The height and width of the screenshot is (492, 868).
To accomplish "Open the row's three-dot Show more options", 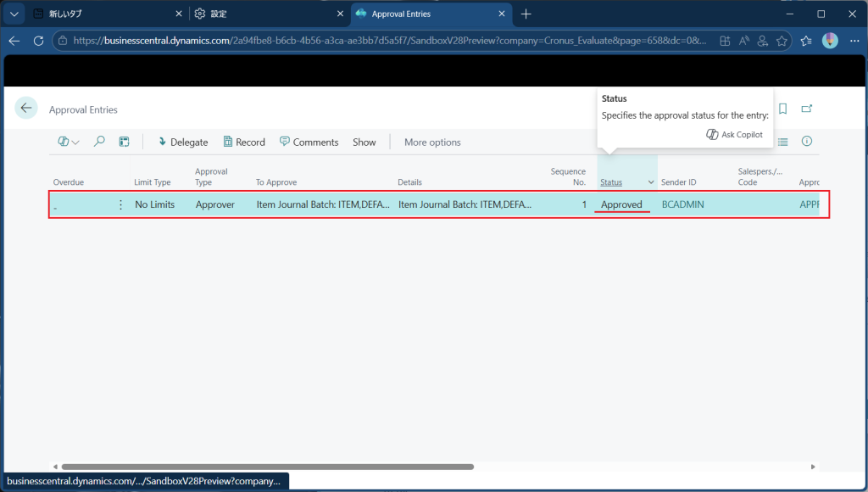I will tap(120, 204).
